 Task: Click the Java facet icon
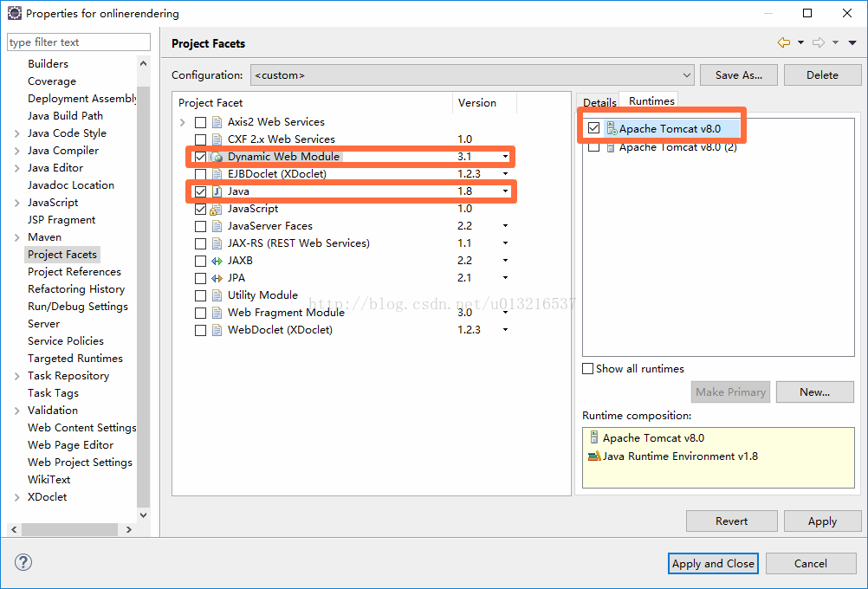(x=217, y=191)
